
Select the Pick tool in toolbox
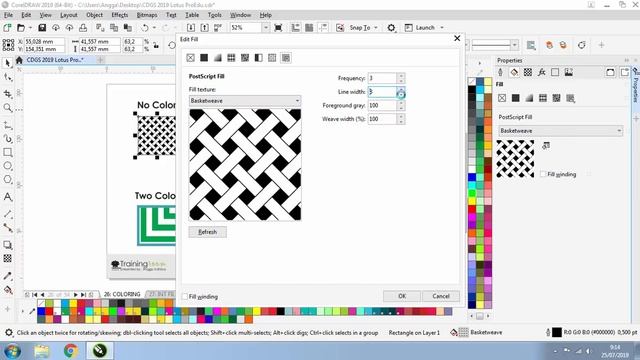click(7, 62)
